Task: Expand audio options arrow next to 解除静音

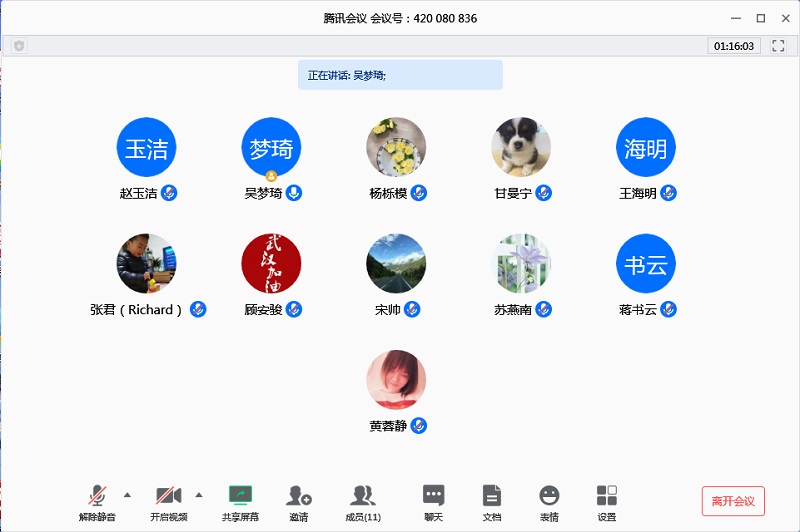Action: [x=127, y=494]
